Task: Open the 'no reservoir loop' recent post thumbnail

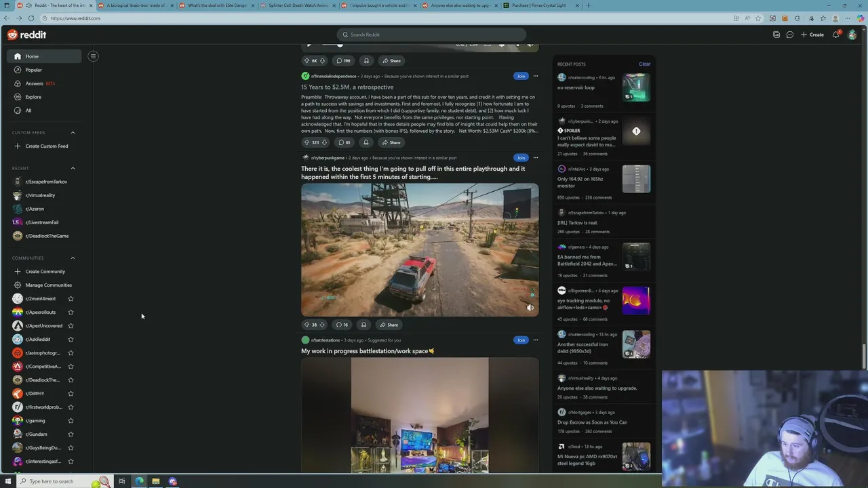Action: 636,87
